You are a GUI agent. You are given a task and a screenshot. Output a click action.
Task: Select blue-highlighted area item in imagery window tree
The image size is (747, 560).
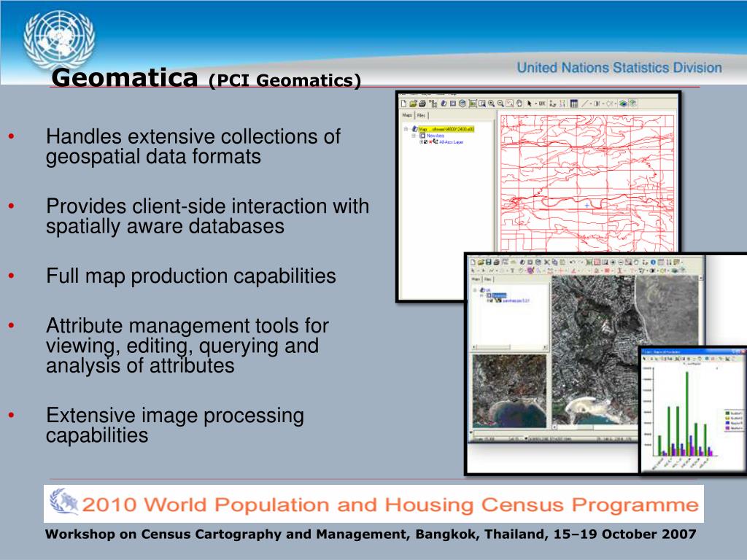[x=499, y=295]
